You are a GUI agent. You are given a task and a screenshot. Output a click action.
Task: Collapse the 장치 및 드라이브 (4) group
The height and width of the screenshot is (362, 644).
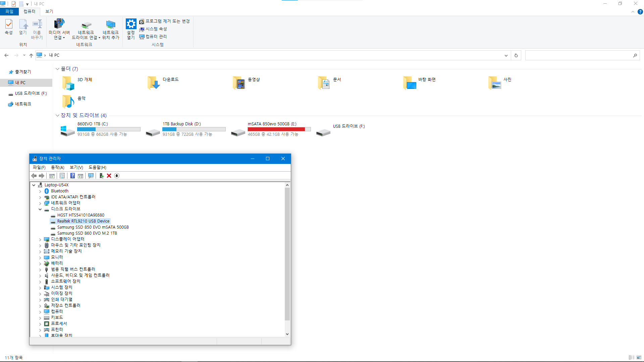[57, 116]
